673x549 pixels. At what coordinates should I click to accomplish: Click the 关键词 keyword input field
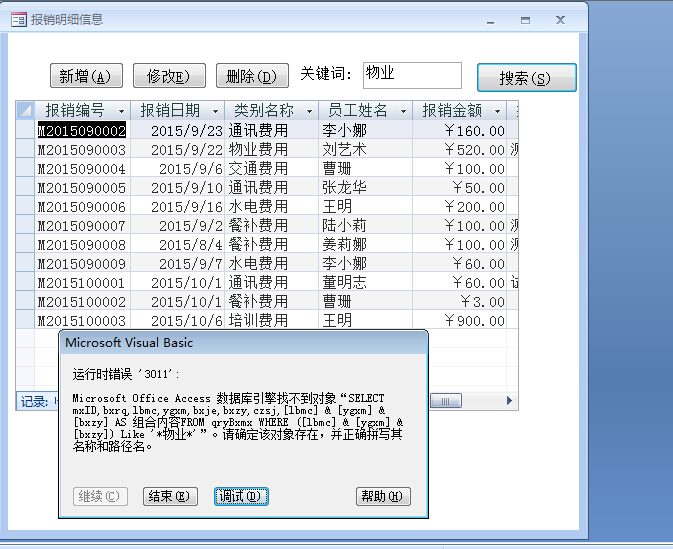[411, 75]
